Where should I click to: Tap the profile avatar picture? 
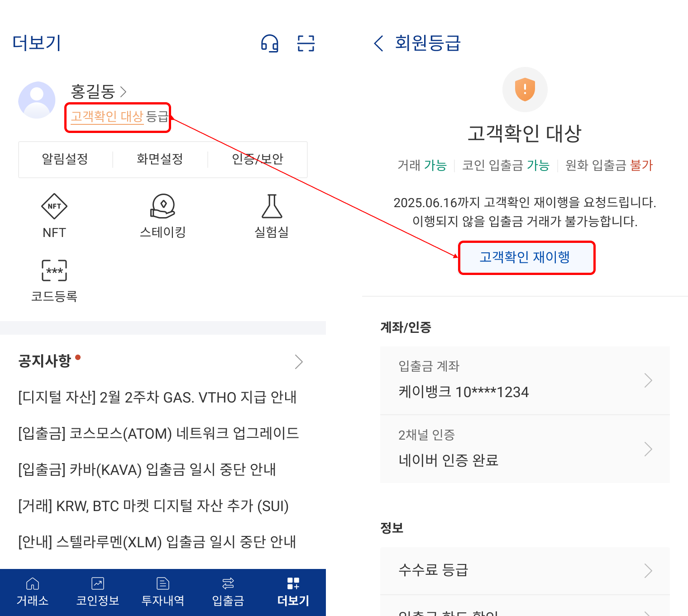click(x=37, y=100)
